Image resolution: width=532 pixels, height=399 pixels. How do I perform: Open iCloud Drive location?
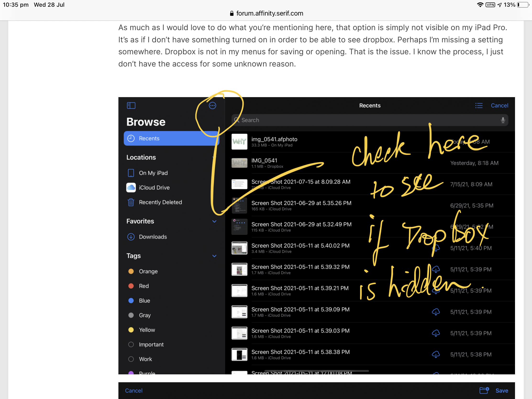tap(171, 187)
